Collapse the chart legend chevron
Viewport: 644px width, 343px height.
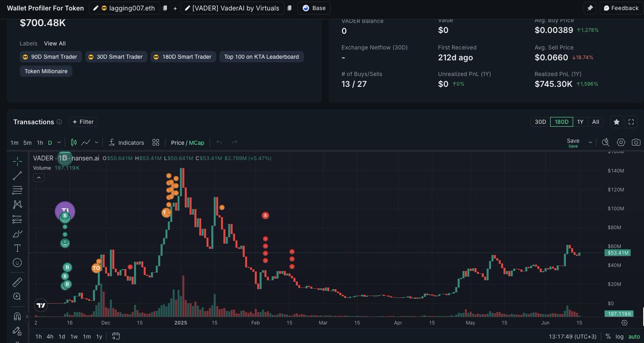tap(39, 178)
